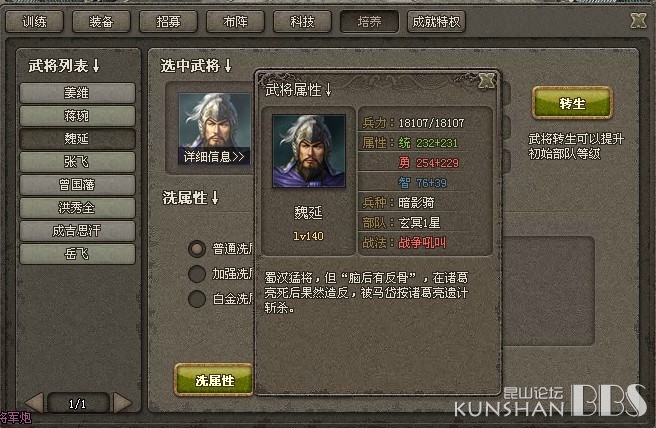
Task: Open the 装备 tab
Action: 101,21
